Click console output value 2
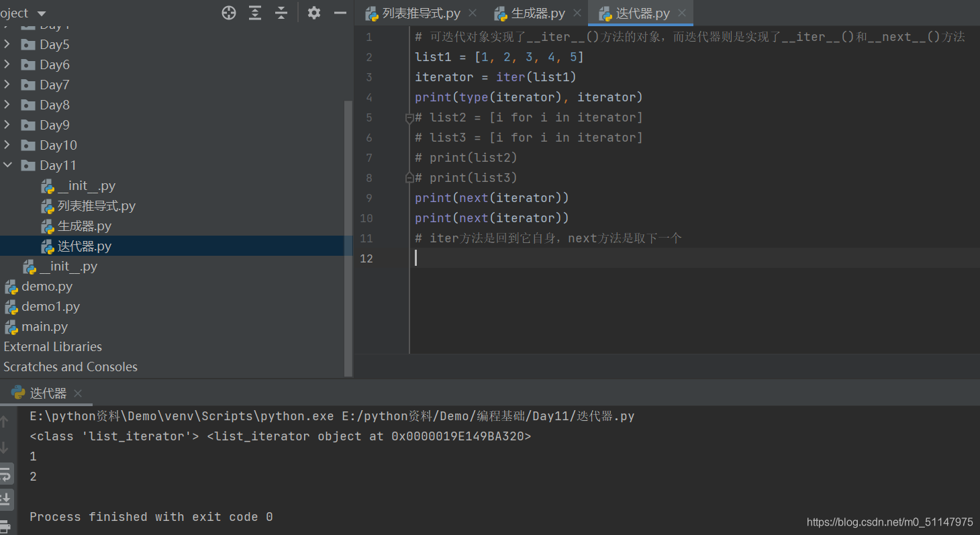 pos(34,477)
